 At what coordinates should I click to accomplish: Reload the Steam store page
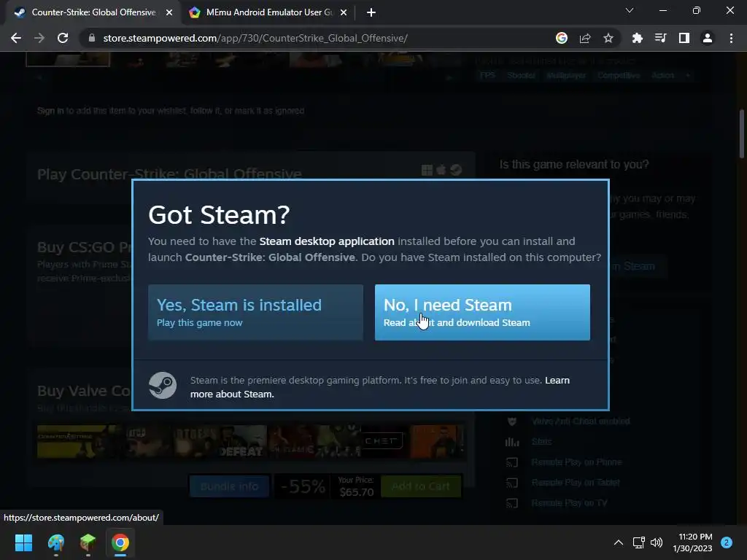click(63, 38)
